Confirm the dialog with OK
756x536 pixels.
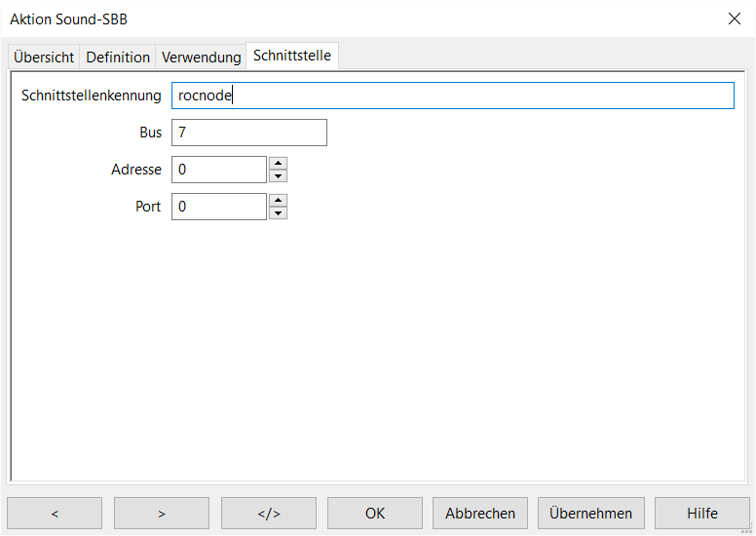(375, 514)
